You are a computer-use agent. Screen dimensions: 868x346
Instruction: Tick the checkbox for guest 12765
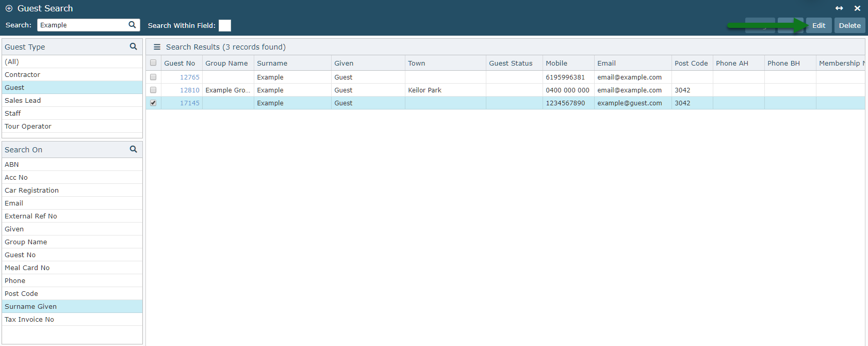click(x=153, y=77)
